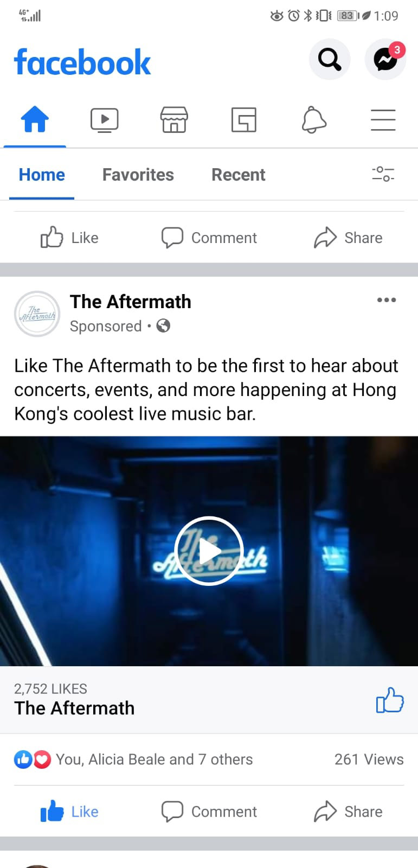Image resolution: width=418 pixels, height=868 pixels.
Task: Share The Aftermath post
Action: (x=348, y=812)
